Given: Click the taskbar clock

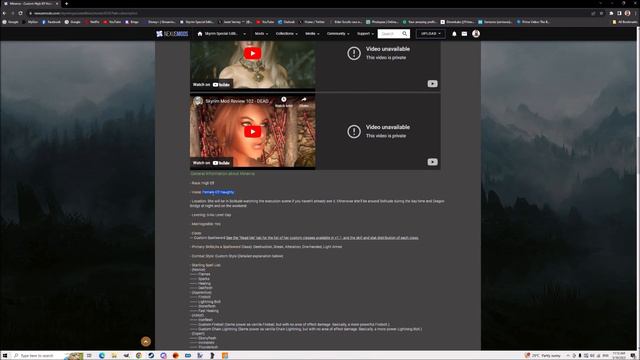Looking at the screenshot, I should (x=619, y=356).
